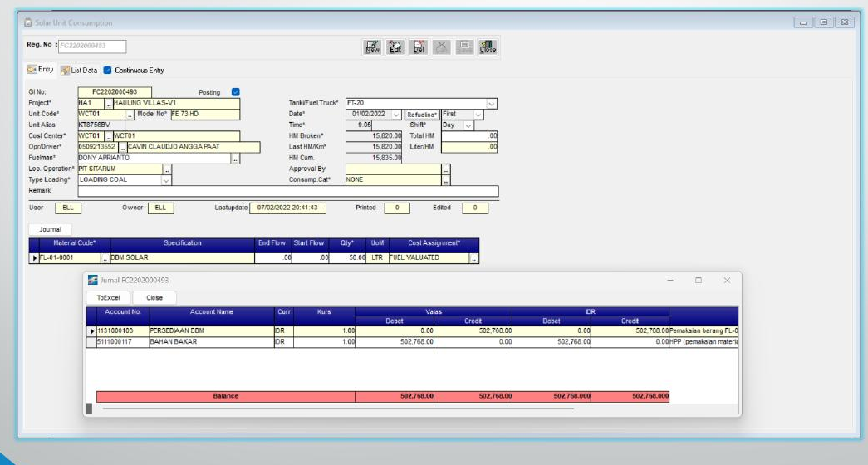Click the Material Code column header
Viewport: 868px width, 465px height.
(x=74, y=243)
